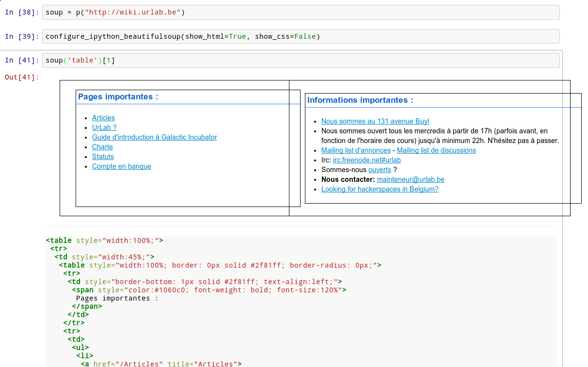Click the Pages importantes heading
This screenshot has height=367, width=588.
118,96
